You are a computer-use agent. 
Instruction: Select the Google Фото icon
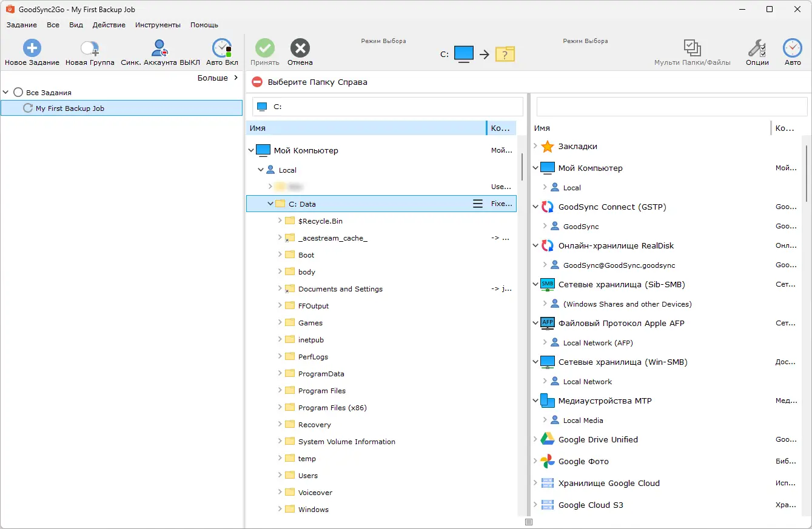[548, 462]
